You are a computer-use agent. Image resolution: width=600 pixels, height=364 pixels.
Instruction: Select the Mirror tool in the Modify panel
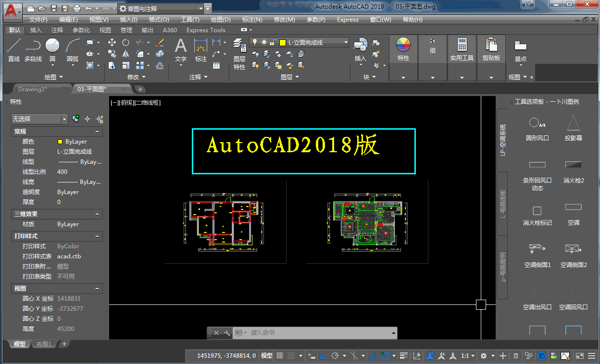(x=125, y=54)
